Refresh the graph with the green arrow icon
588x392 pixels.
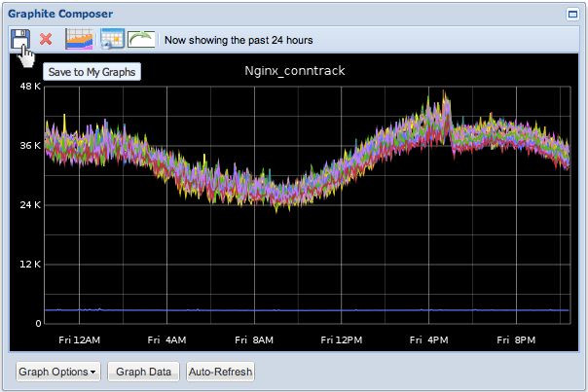coord(141,39)
